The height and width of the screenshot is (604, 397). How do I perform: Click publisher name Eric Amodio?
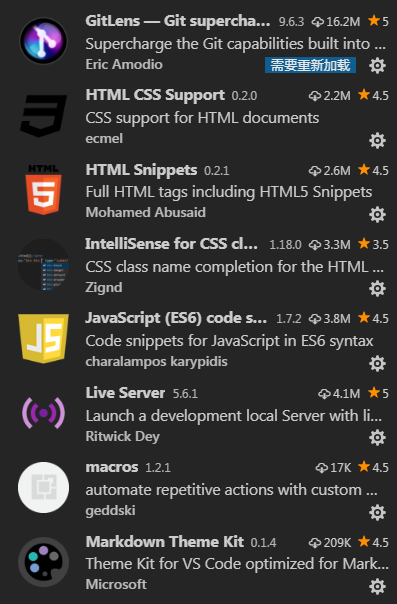coord(124,64)
